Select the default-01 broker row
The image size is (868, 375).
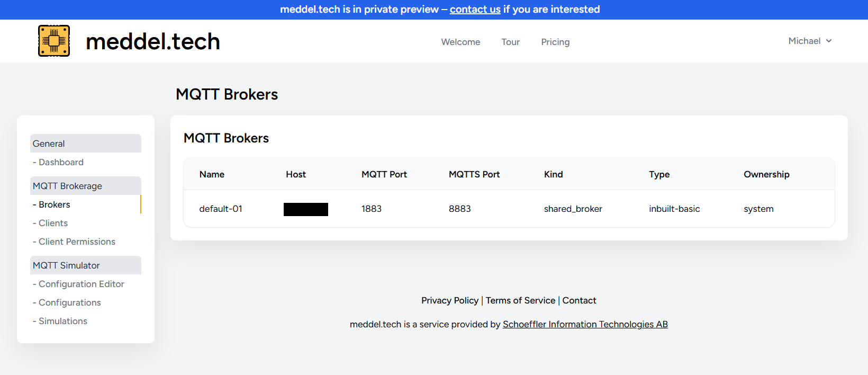coord(509,209)
